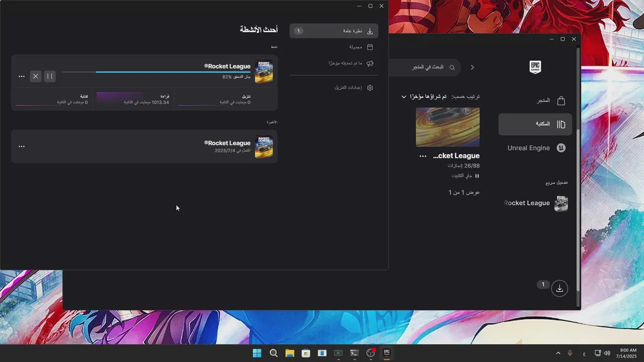The width and height of the screenshot is (644, 362).
Task: Click the volume speaker tray icon
Action: [607, 353]
